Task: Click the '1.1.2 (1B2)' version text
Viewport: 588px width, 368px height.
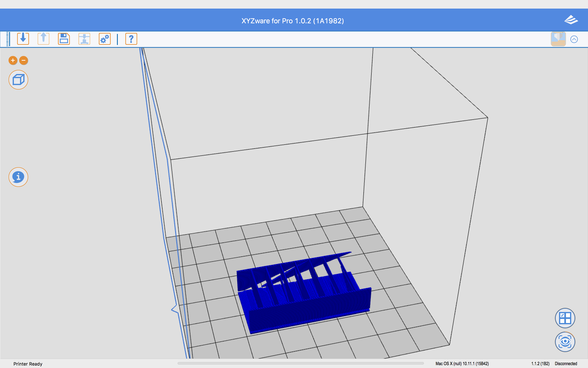Action: [540, 364]
